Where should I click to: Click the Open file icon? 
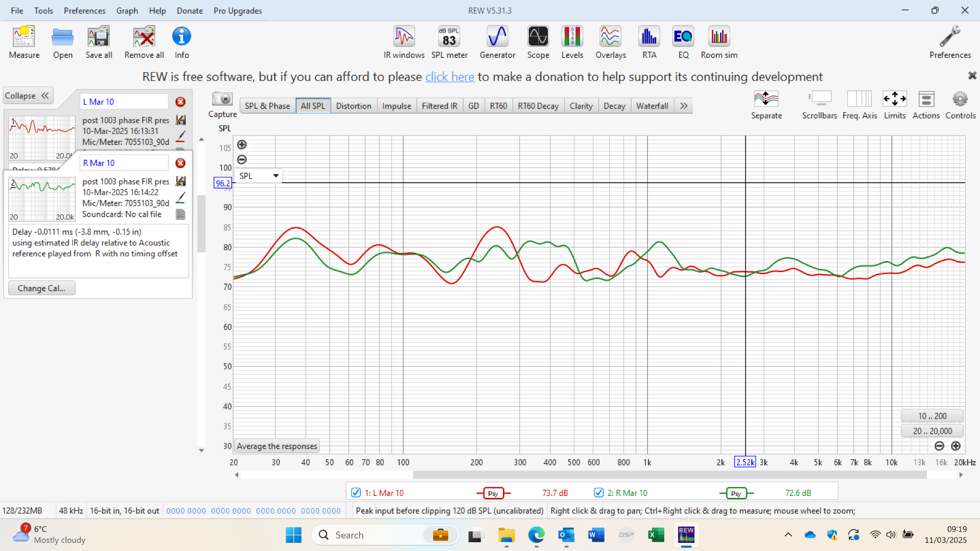[x=63, y=42]
